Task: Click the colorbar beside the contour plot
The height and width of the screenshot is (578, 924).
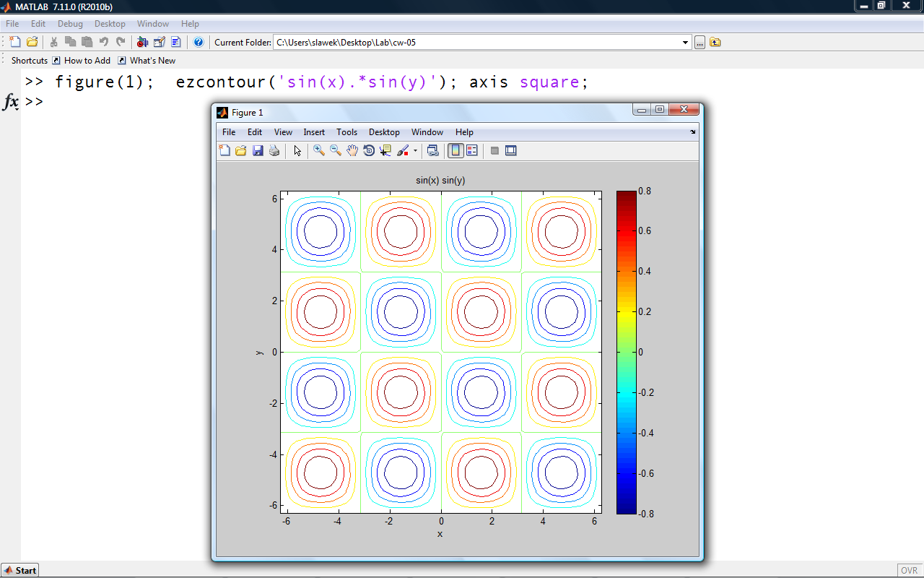Action: coord(626,353)
